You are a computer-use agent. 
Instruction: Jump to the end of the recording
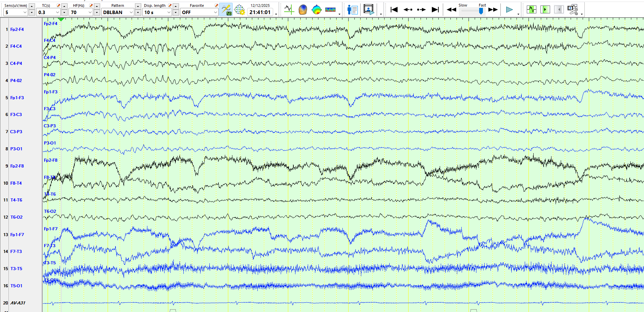(x=435, y=10)
